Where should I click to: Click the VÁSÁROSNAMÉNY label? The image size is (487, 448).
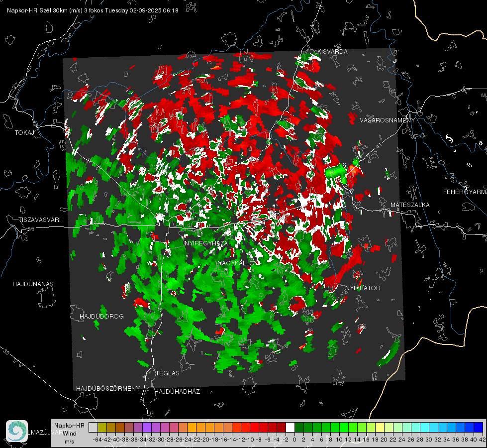point(388,120)
